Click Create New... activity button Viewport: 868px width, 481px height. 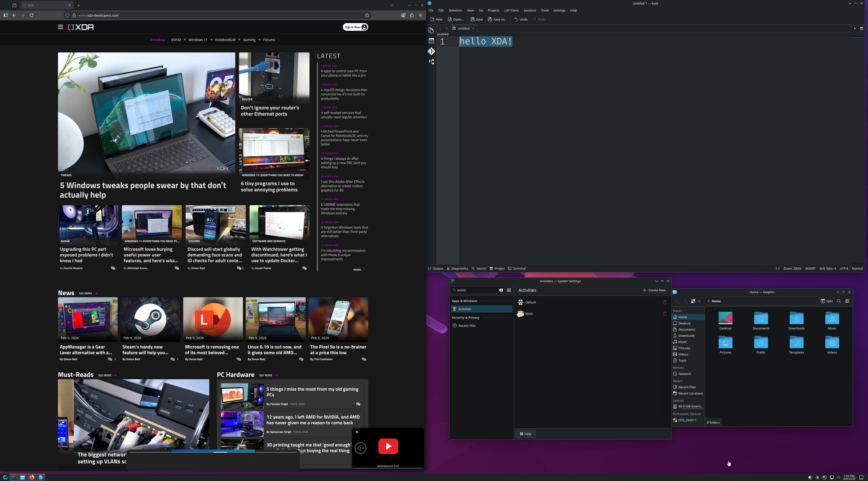click(655, 290)
